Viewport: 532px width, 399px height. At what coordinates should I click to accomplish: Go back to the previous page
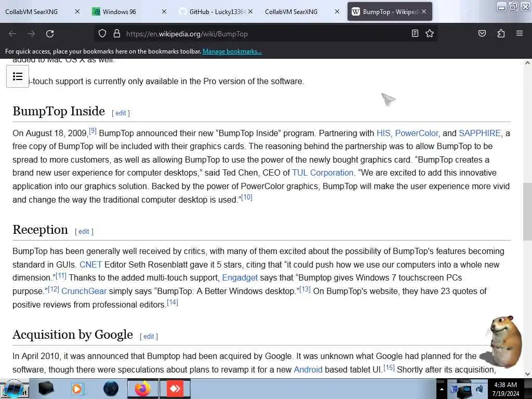tap(12, 34)
